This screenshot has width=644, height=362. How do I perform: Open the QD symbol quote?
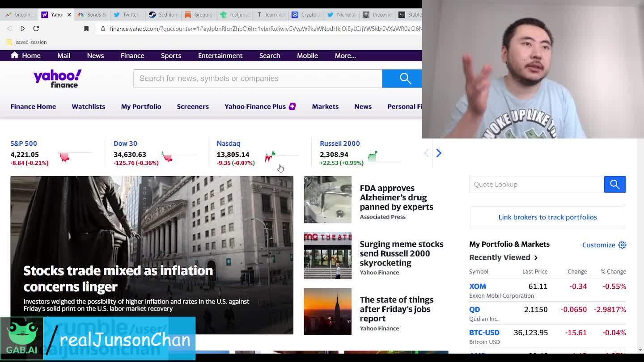(475, 309)
